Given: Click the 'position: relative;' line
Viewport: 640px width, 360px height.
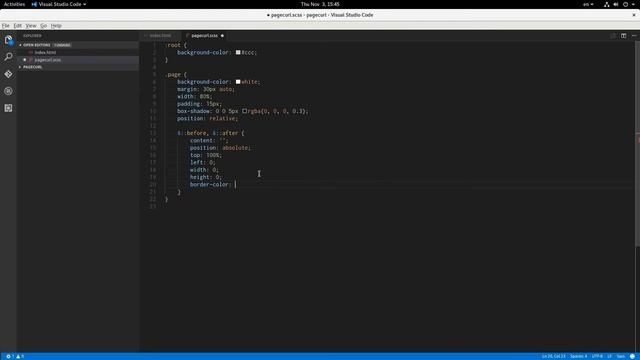Looking at the screenshot, I should pyautogui.click(x=207, y=118).
